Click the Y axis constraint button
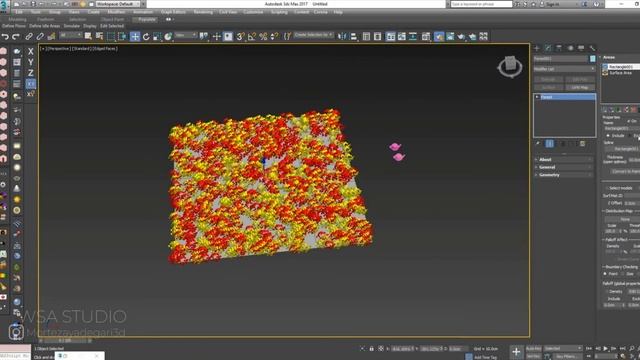The width and height of the screenshot is (640, 360). coord(31,62)
